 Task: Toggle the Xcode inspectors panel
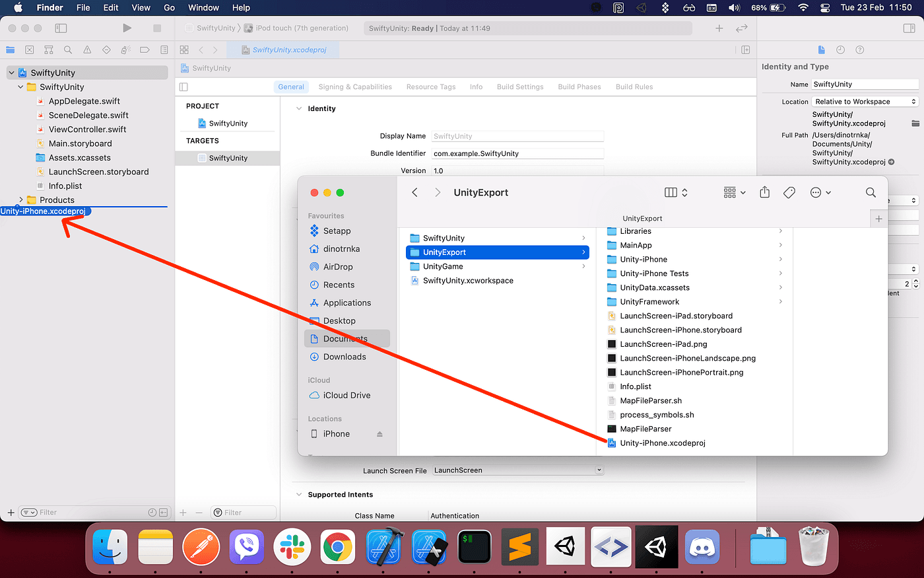(909, 28)
